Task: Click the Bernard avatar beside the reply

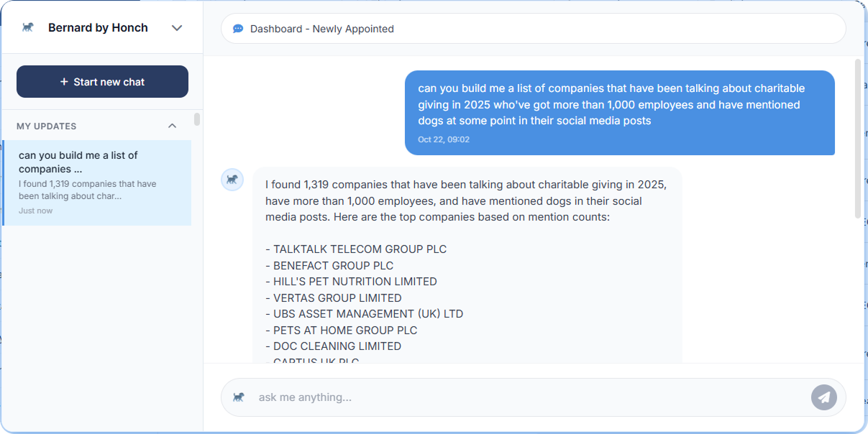Action: (232, 180)
